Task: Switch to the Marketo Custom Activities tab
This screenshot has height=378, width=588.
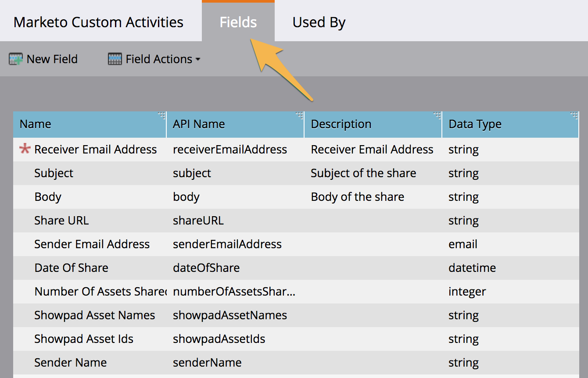Action: click(x=99, y=22)
